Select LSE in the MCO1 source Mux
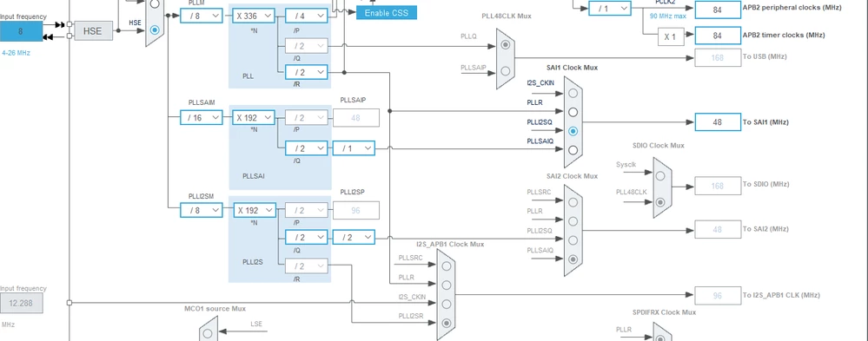 point(208,333)
